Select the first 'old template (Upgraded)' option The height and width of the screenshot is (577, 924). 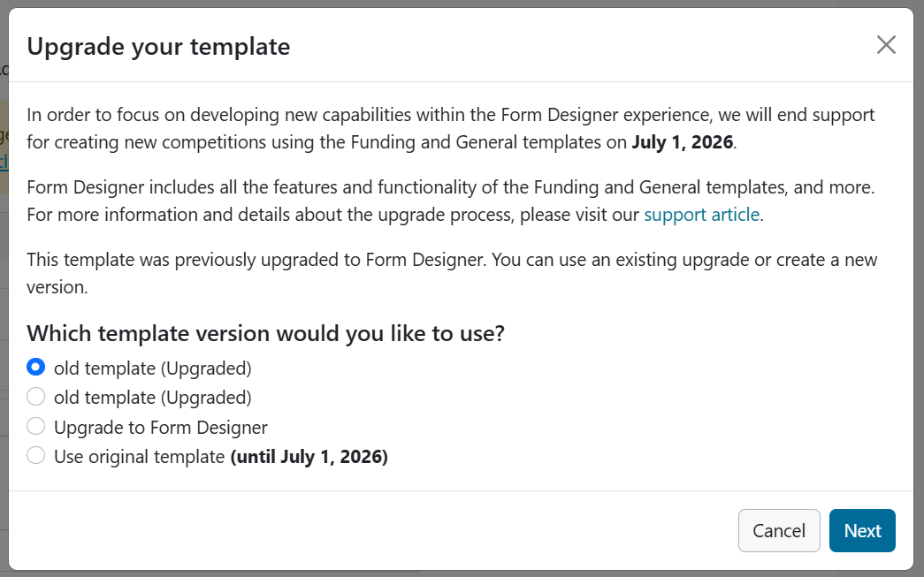36,367
